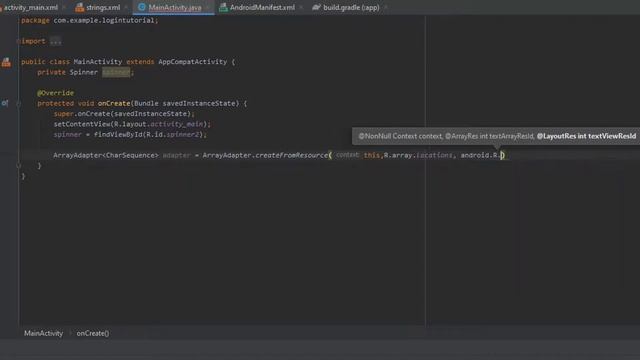Click the override method gutter icon next to onCreate
Screen dimensions: 640x360
[x=4, y=103]
